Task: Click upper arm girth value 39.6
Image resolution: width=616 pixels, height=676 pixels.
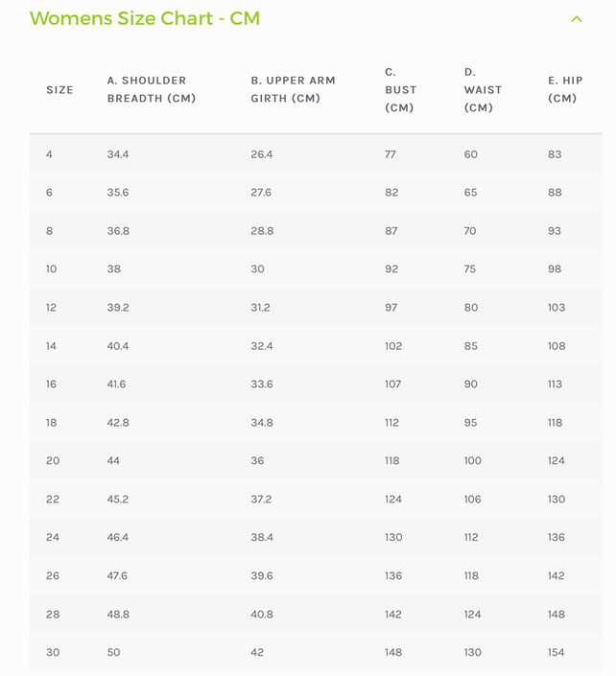Action: point(262,575)
